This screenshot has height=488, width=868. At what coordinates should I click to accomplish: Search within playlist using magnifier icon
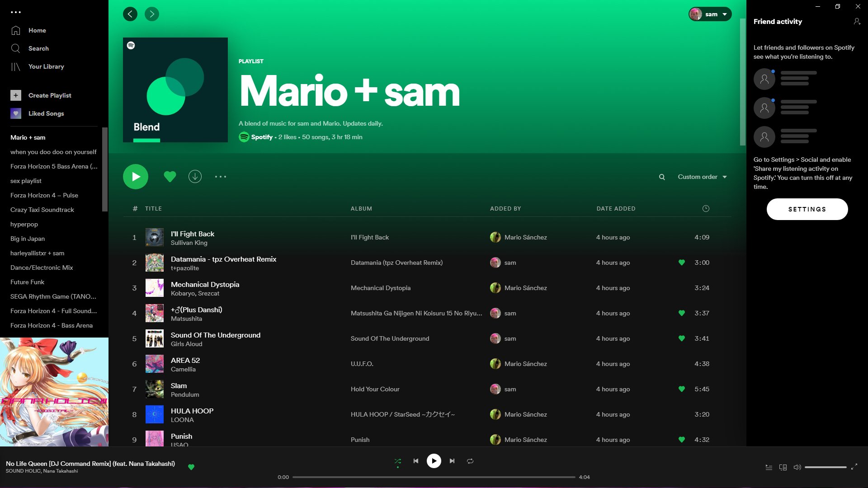tap(662, 177)
